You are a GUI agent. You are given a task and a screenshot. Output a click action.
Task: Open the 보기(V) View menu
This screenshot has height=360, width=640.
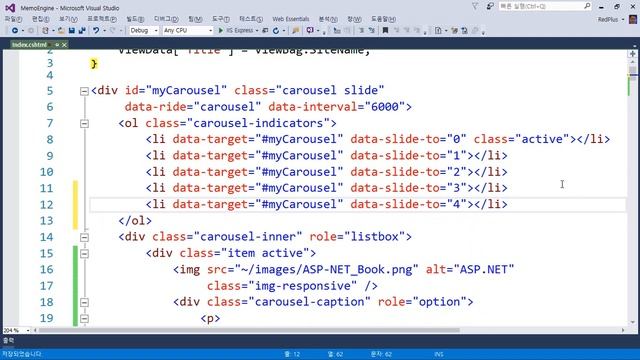pyautogui.click(x=68, y=19)
